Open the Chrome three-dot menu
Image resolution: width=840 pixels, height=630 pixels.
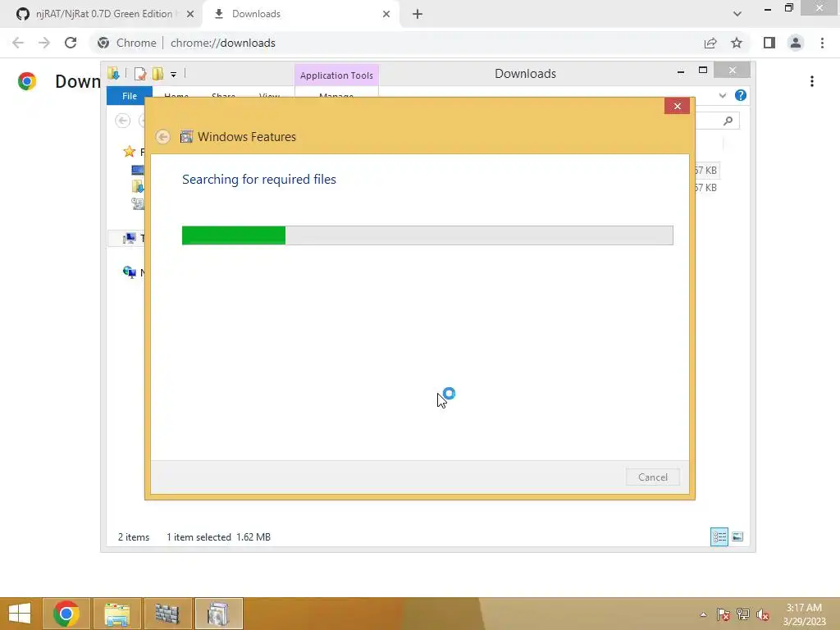pyautogui.click(x=822, y=43)
